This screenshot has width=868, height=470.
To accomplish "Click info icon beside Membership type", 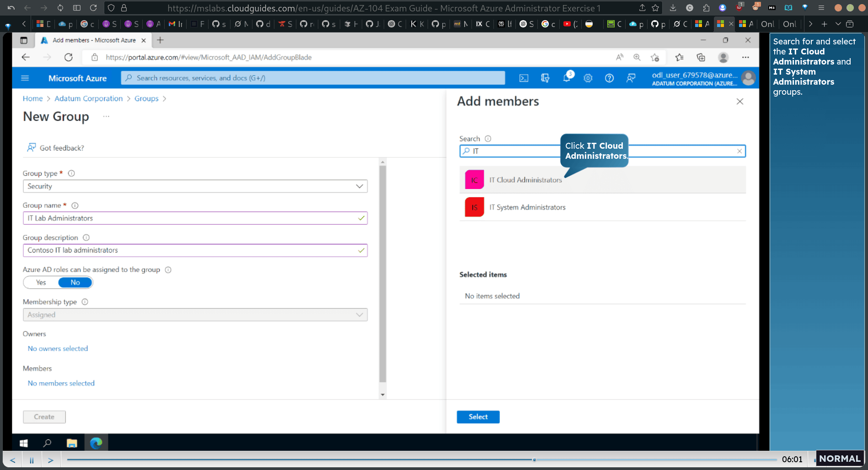I will pyautogui.click(x=85, y=302).
